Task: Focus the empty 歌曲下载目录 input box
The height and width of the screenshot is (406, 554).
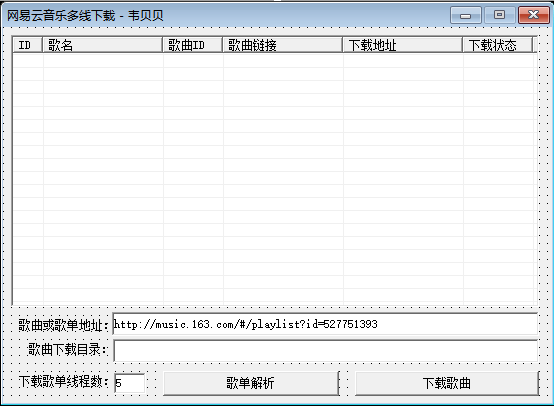Action: click(325, 351)
